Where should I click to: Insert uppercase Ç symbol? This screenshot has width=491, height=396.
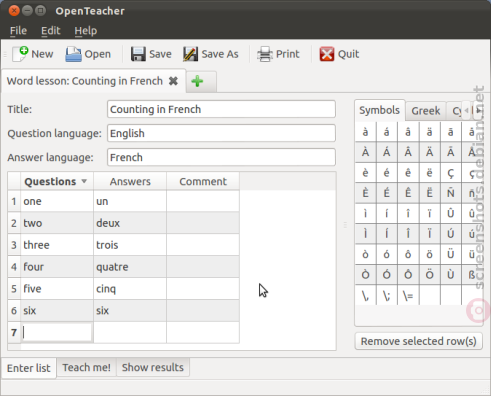(451, 173)
